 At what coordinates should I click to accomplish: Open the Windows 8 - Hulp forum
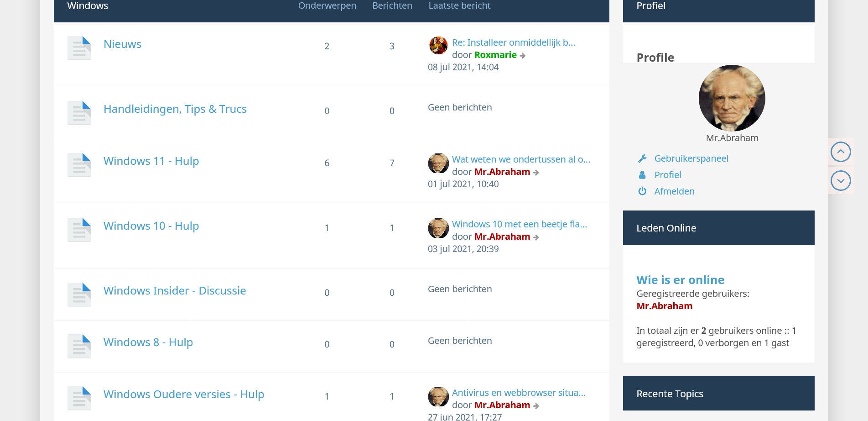click(x=148, y=342)
